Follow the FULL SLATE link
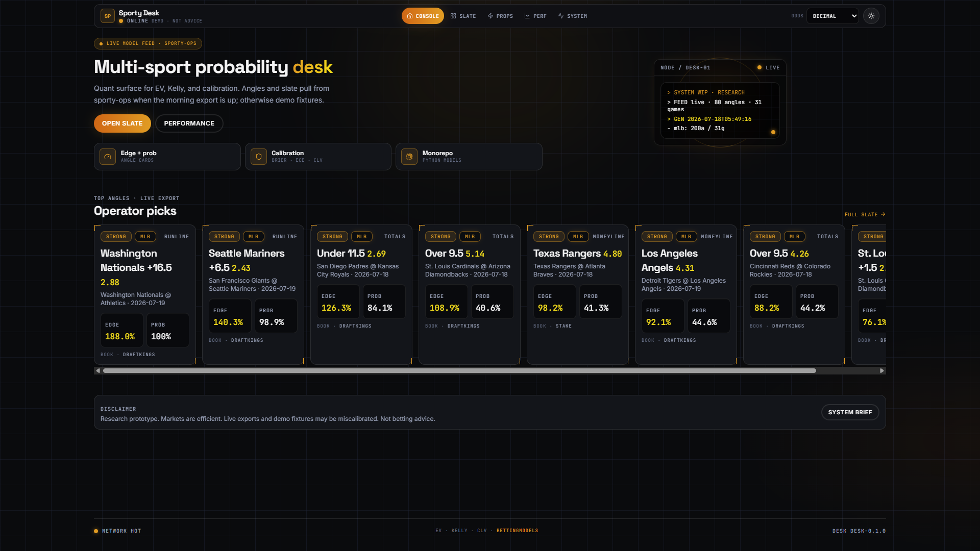The image size is (980, 551). 865,215
